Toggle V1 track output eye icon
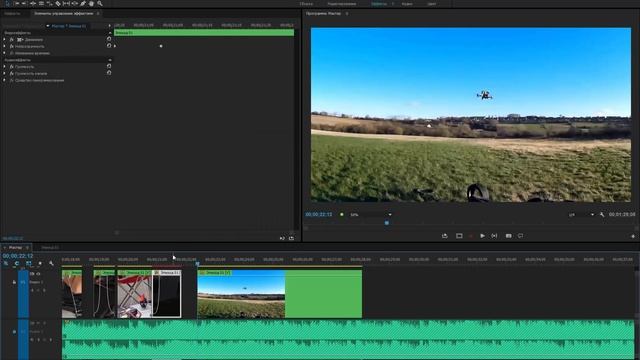The width and height of the screenshot is (640, 360). (38, 274)
